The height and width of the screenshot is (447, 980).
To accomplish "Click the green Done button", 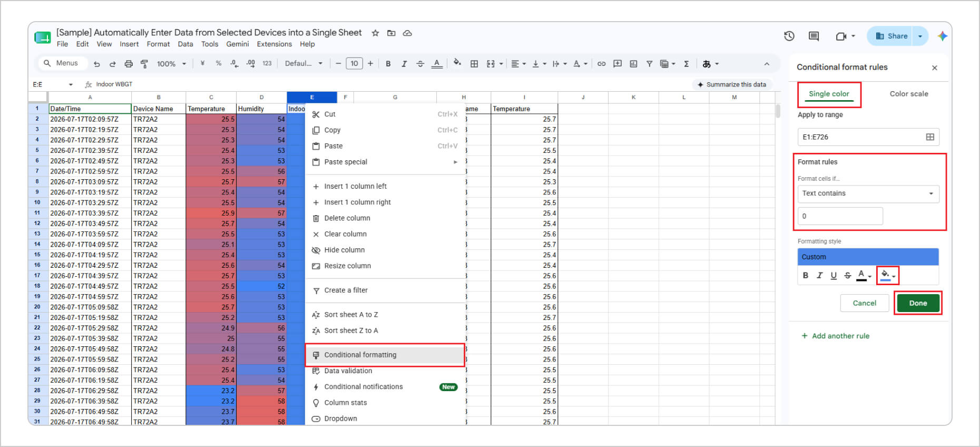I will pos(918,303).
